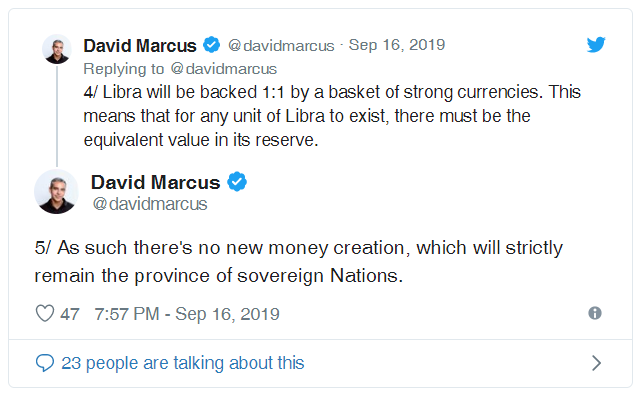Viewport: 641px width, 393px height.
Task: Click the 47 likes count
Action: tap(69, 314)
